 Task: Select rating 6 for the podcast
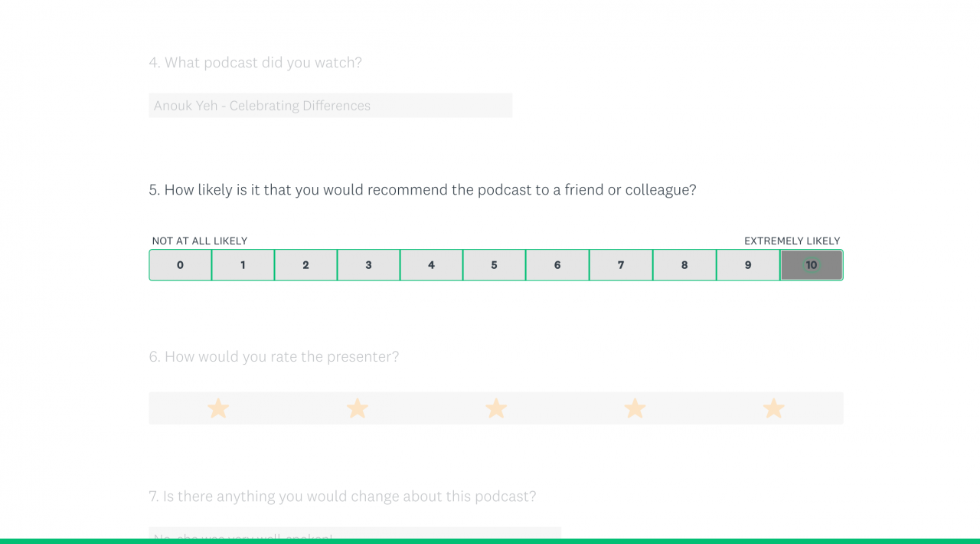(x=557, y=265)
